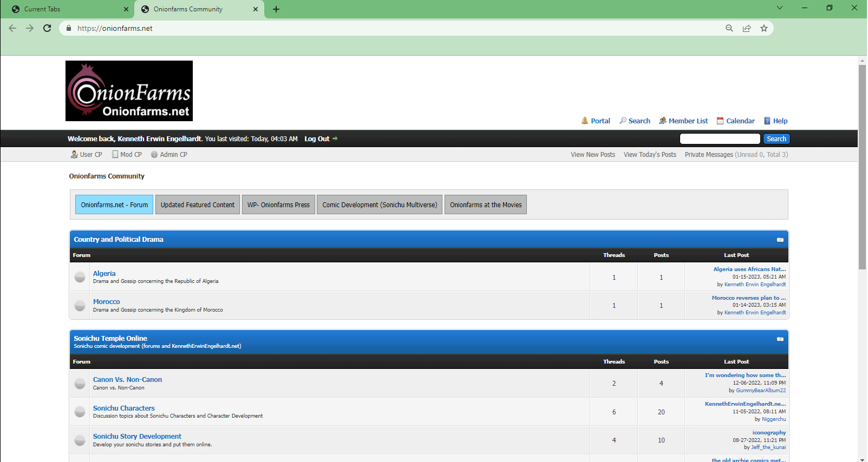This screenshot has width=868, height=462.
Task: Open the Search link in header navigation
Action: point(639,121)
